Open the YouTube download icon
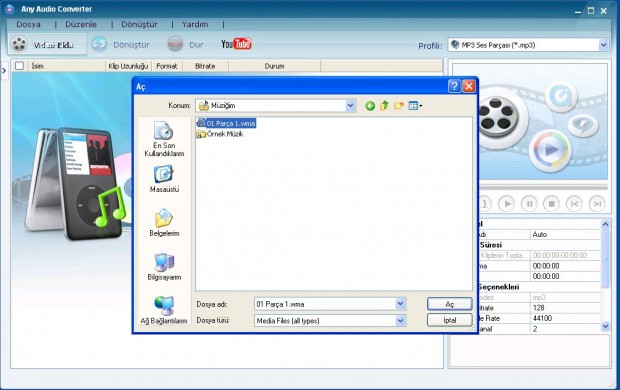The width and height of the screenshot is (620, 390). coord(236,44)
